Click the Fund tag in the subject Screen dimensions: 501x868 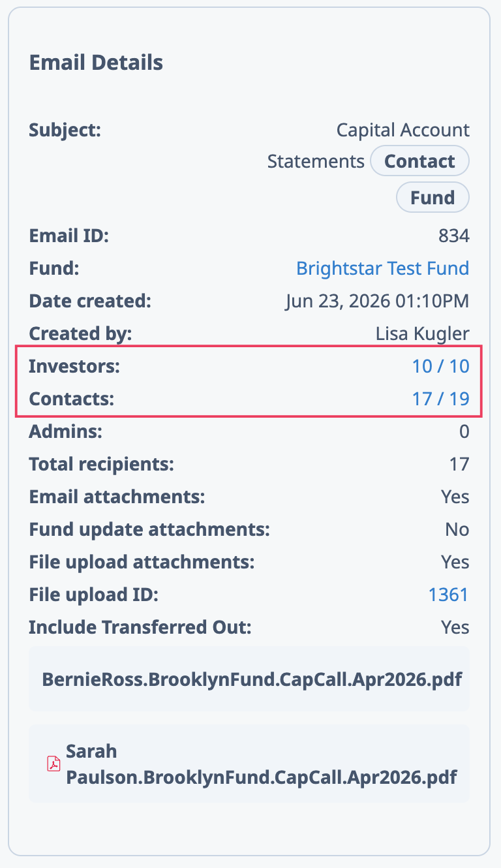point(433,197)
